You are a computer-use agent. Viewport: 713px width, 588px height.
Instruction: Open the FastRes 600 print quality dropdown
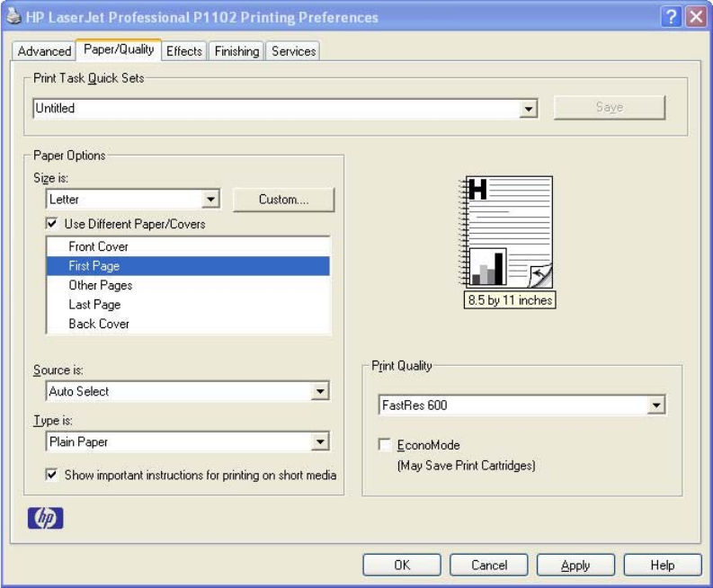point(656,405)
